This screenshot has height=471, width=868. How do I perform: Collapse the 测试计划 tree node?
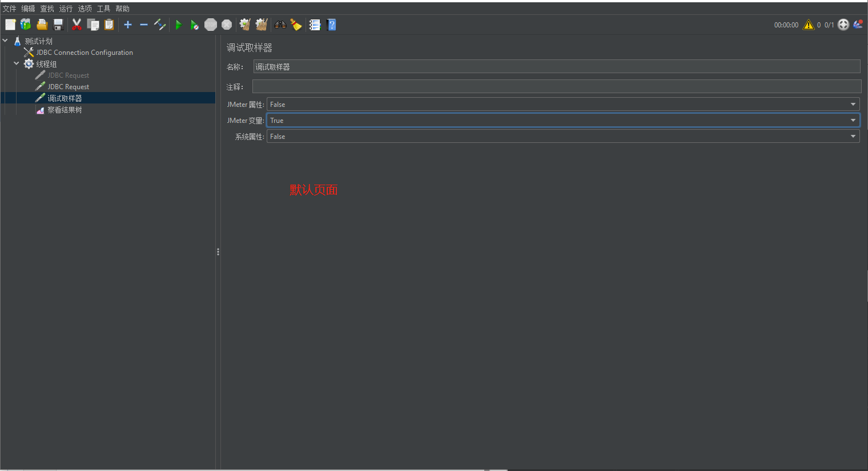point(5,41)
